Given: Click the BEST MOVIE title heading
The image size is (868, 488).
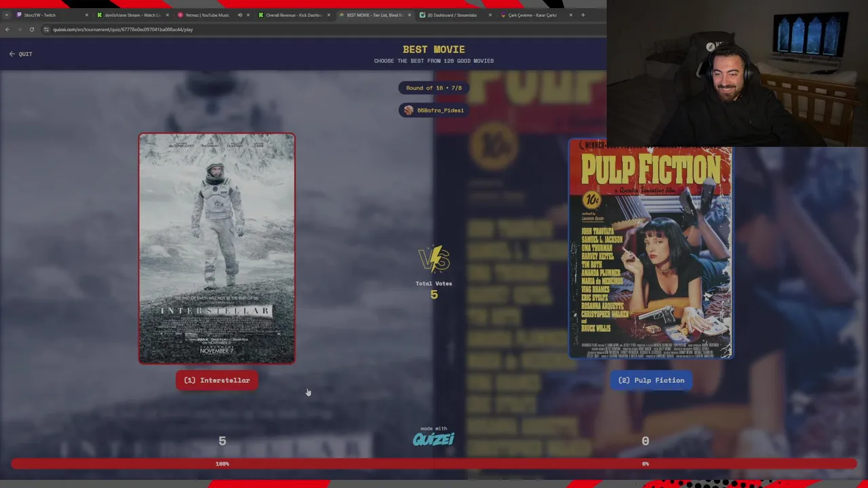Looking at the screenshot, I should [x=434, y=49].
